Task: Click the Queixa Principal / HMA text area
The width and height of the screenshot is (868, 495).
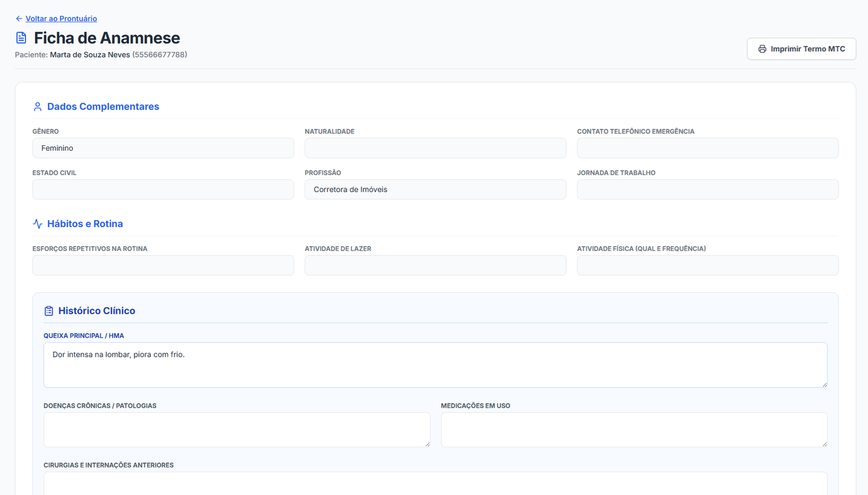Action: coord(436,365)
